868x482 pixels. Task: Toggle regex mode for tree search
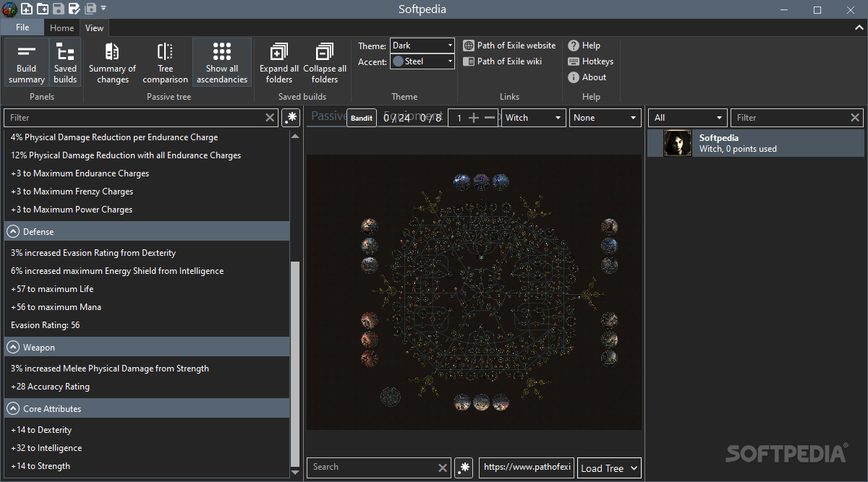point(464,468)
